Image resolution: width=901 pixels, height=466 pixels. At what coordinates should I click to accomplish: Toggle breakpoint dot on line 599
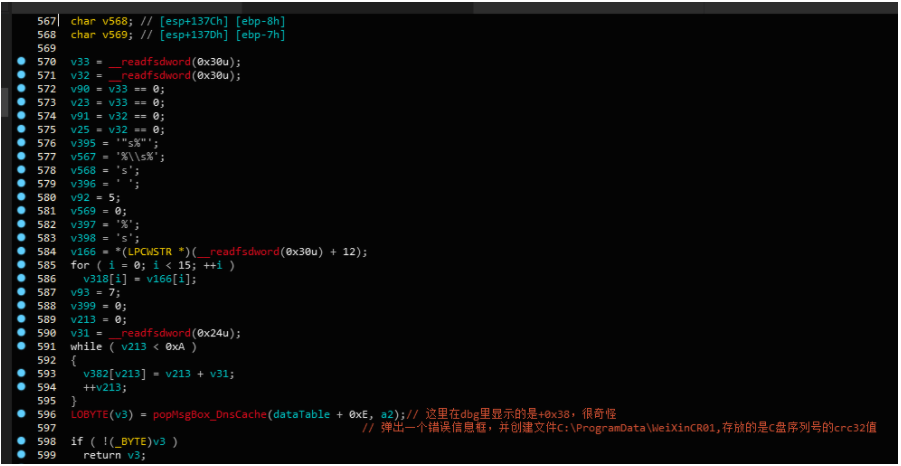(21, 455)
